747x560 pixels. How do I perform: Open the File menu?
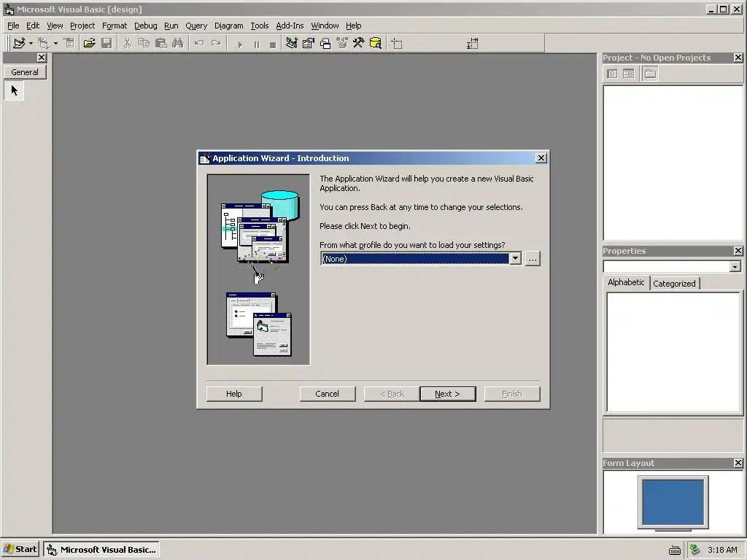pos(13,26)
